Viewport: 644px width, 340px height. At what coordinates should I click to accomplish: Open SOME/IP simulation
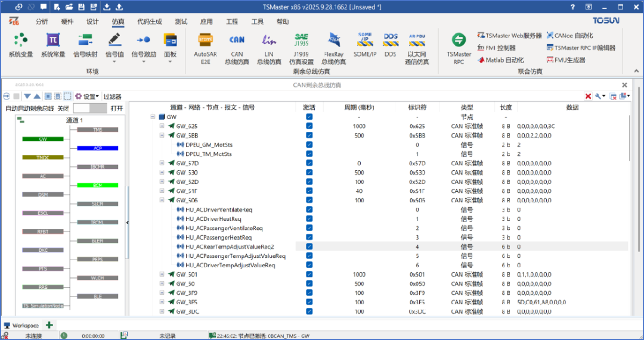tap(365, 45)
